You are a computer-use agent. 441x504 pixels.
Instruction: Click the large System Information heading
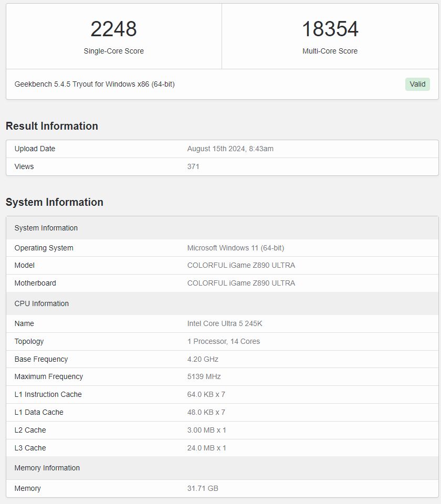click(54, 202)
